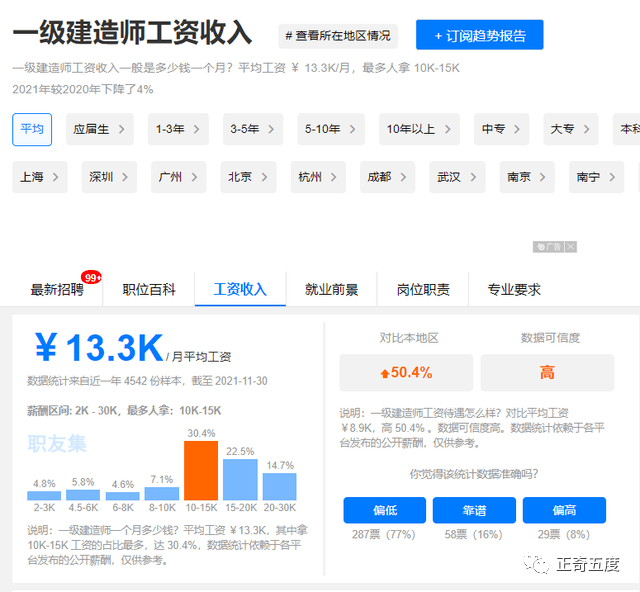Image resolution: width=640 pixels, height=592 pixels.
Task: Click the 30.4% bar label
Action: pos(201,433)
